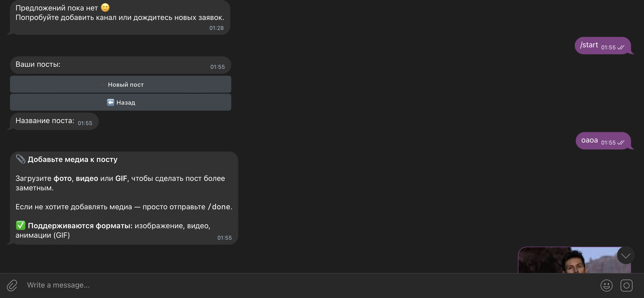Click the paperclip attach file icon

point(12,285)
